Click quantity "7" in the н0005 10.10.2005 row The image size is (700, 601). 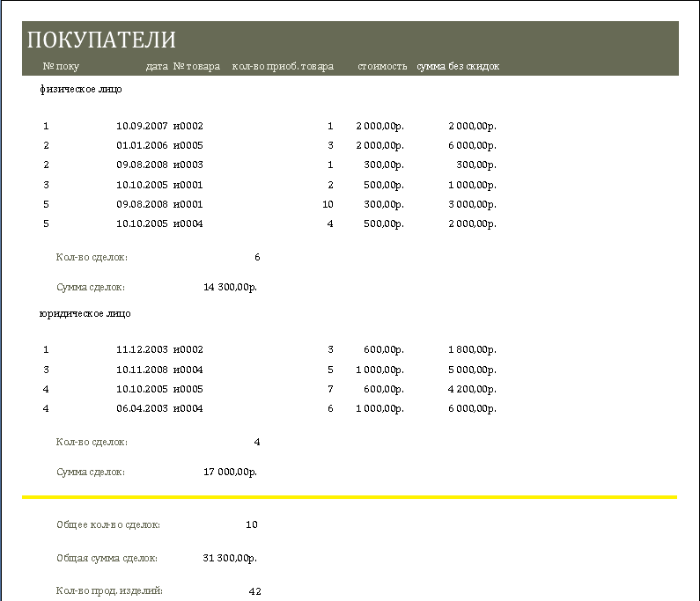click(330, 390)
